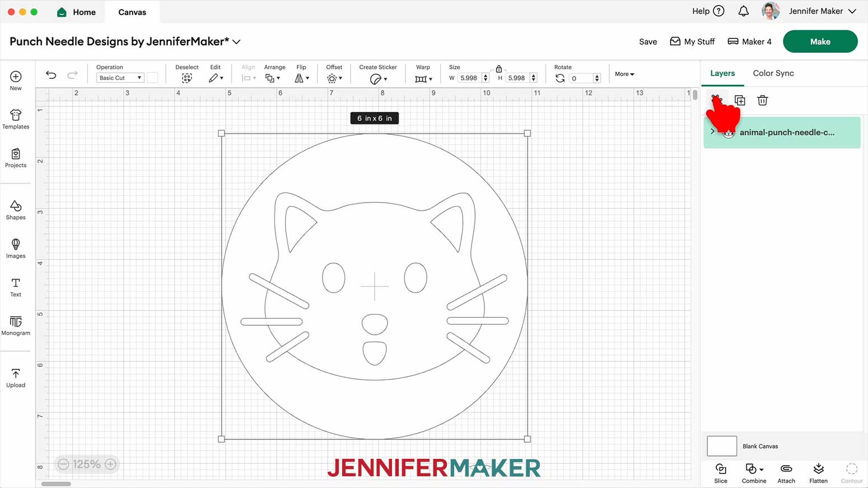Image resolution: width=868 pixels, height=488 pixels.
Task: Duplicate the selected layer
Action: pyautogui.click(x=740, y=100)
